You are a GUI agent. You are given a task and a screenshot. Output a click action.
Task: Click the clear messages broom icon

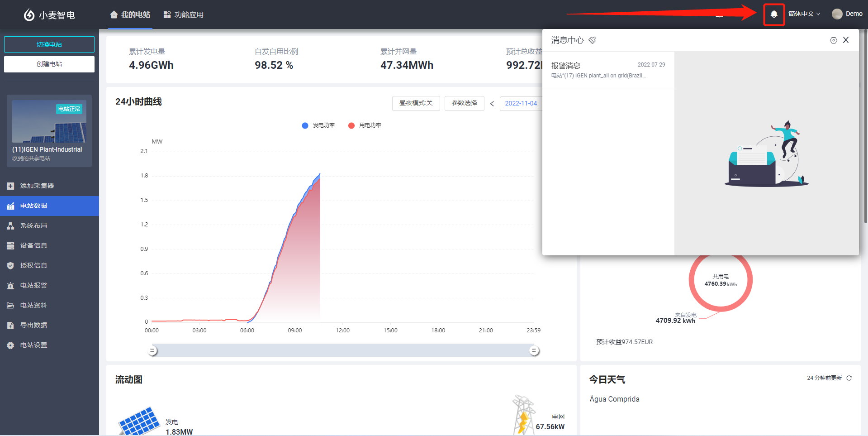point(592,40)
